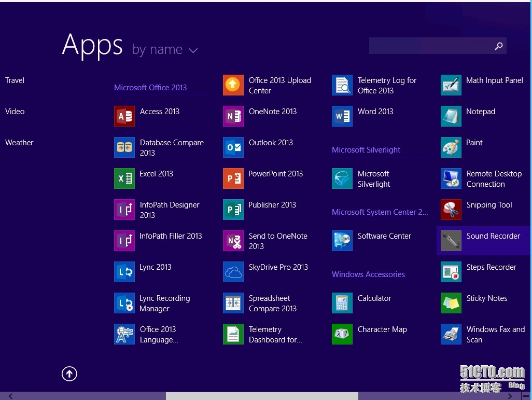Viewport: 532px width, 400px height.
Task: Open PowerPoint 2013 icon
Action: pos(233,178)
